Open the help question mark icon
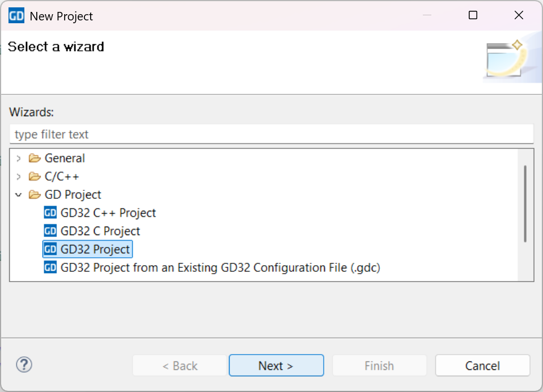Screen dimensions: 543x392 point(24,365)
